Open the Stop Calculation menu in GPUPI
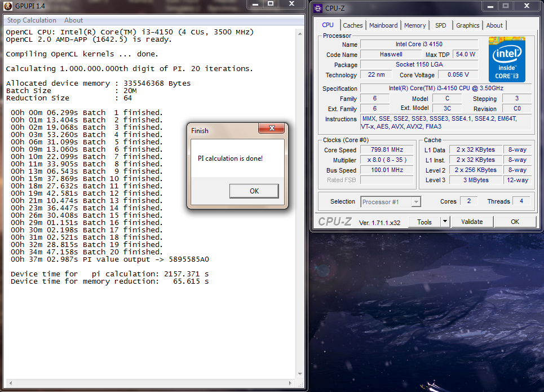The width and height of the screenshot is (544, 392). 32,20
